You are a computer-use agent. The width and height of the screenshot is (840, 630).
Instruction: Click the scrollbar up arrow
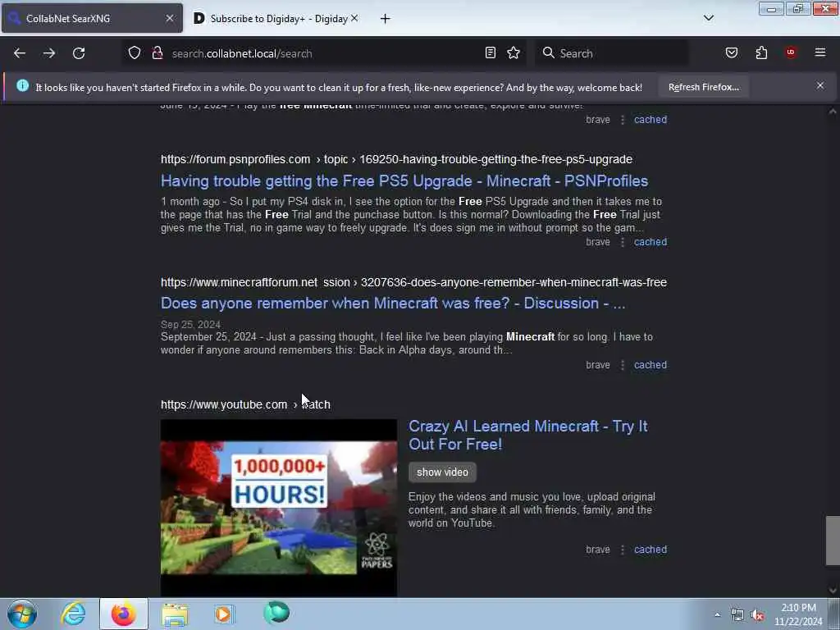click(x=833, y=112)
